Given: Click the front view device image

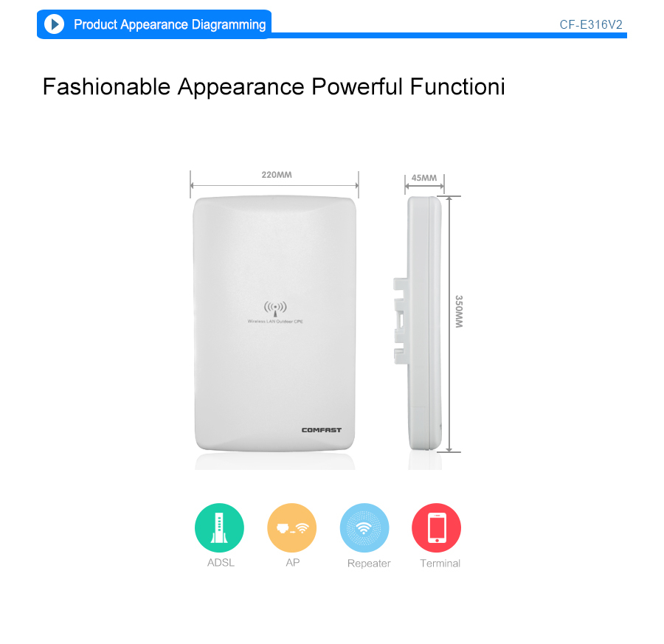Looking at the screenshot, I should pos(275,324).
